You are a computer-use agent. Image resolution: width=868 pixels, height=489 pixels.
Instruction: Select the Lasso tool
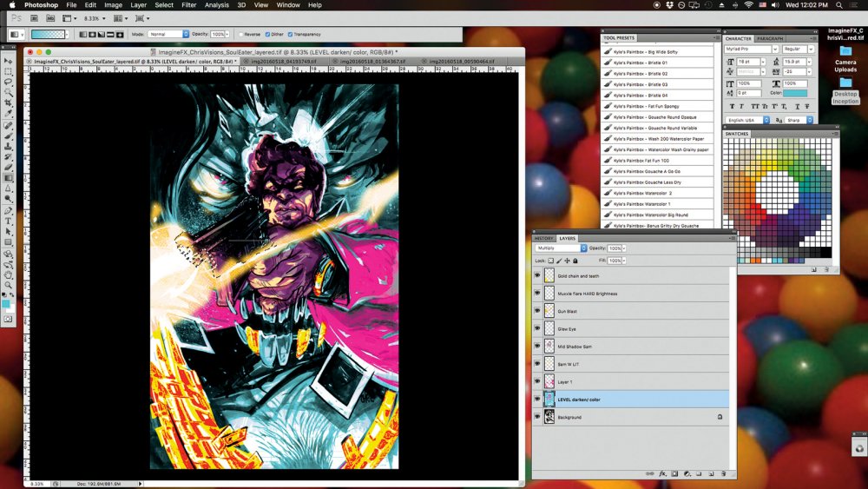8,82
